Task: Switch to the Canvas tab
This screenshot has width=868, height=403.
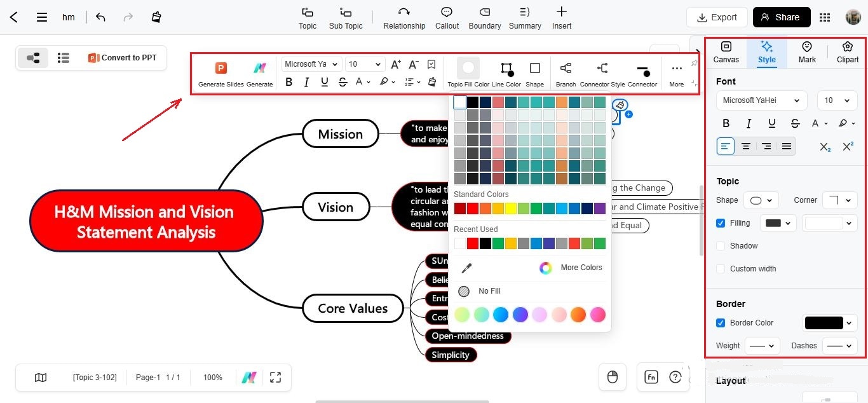Action: 726,53
